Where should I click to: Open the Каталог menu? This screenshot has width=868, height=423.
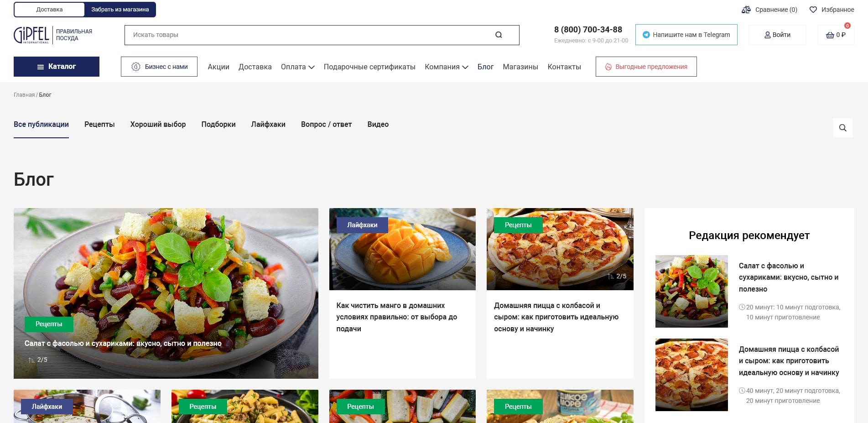coord(57,67)
